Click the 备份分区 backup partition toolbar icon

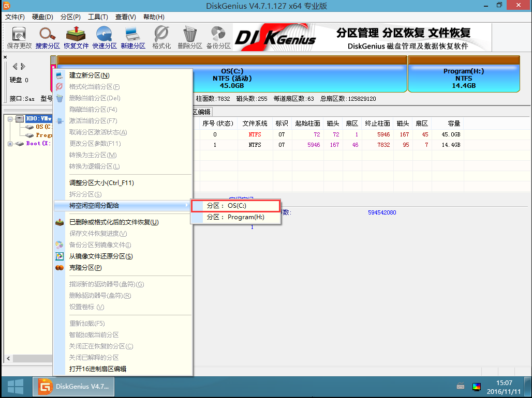[218, 38]
